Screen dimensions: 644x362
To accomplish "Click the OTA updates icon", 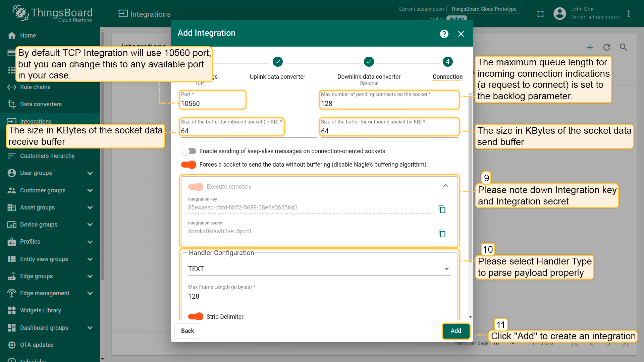I will [12, 345].
